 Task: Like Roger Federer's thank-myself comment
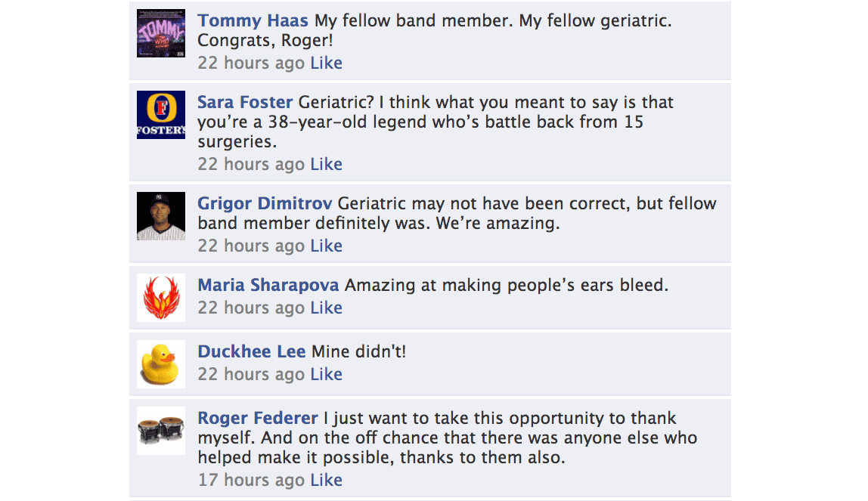point(326,480)
